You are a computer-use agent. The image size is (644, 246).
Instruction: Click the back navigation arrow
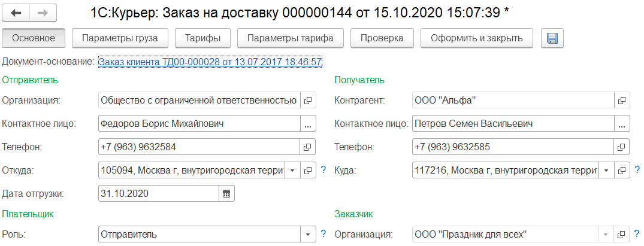click(x=16, y=12)
